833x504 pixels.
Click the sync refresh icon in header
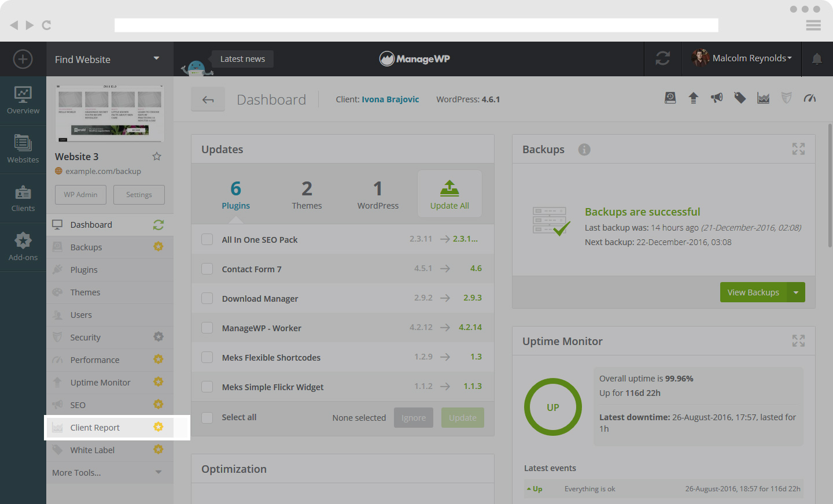tap(663, 58)
